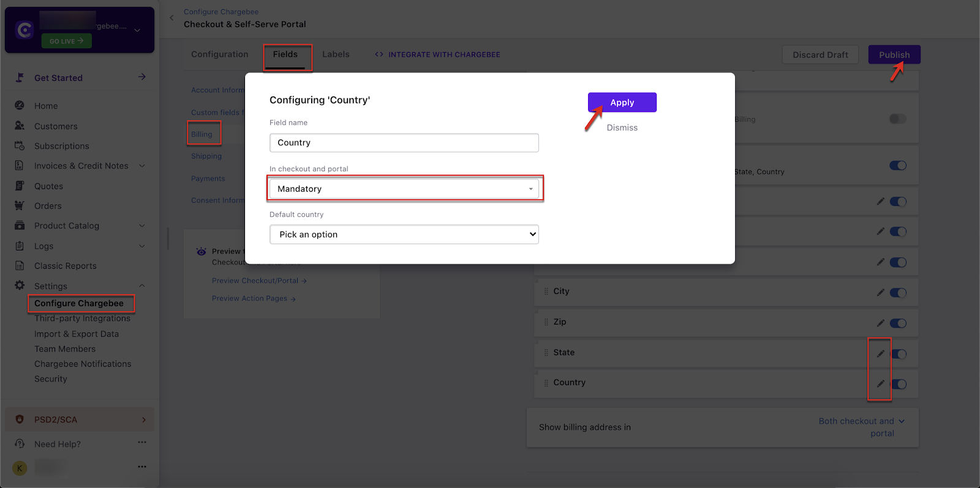Open the 'Both checkout and portal' dropdown

click(862, 427)
